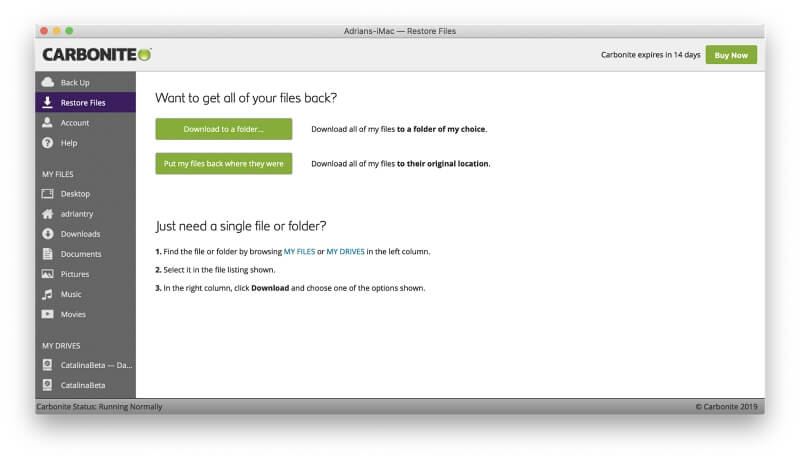The height and width of the screenshot is (461, 800).
Task: Click Put my files back where they were
Action: [223, 163]
